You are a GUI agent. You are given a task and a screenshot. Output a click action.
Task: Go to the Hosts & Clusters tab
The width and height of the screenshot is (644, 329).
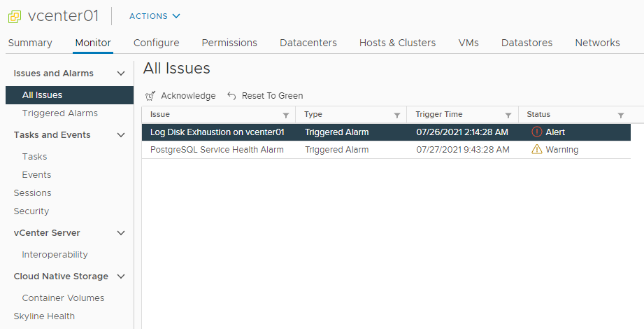(x=397, y=43)
